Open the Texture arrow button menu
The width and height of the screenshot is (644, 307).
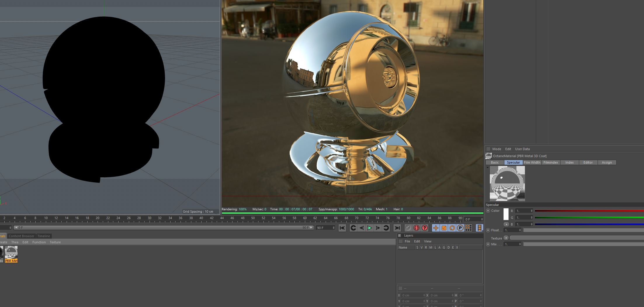pos(506,238)
